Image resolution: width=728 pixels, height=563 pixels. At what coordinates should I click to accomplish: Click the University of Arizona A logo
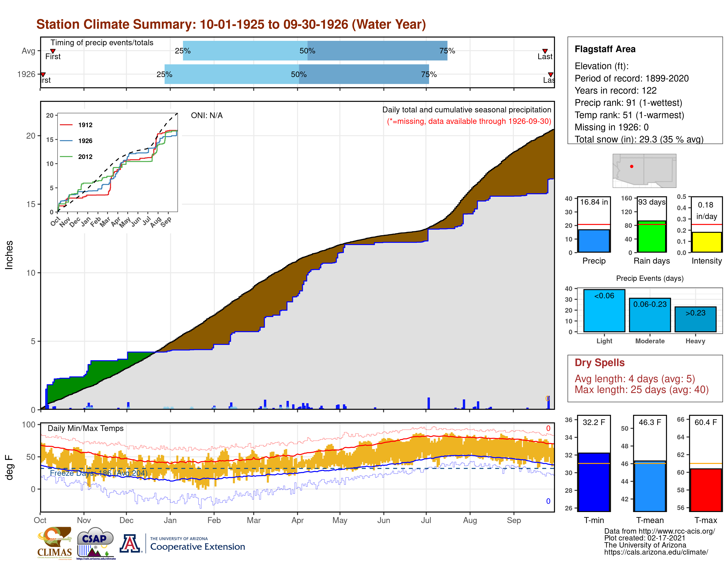click(x=130, y=544)
